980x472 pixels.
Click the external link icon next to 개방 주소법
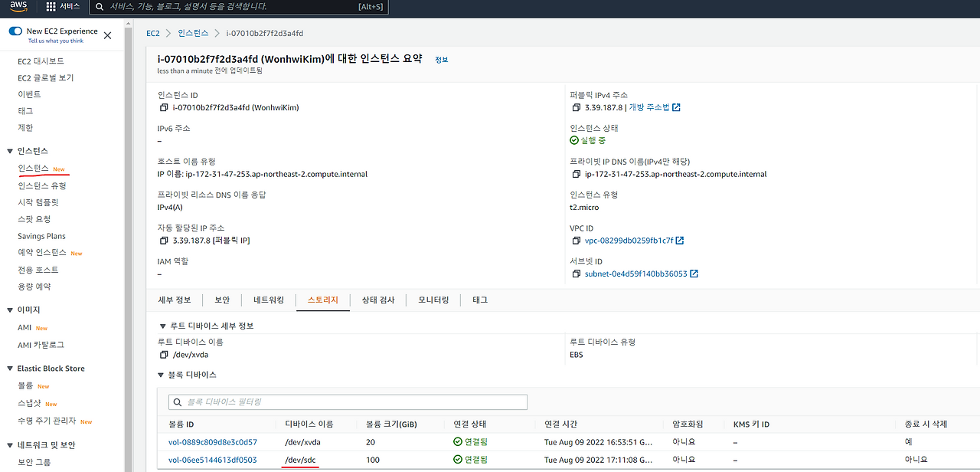[x=676, y=107]
